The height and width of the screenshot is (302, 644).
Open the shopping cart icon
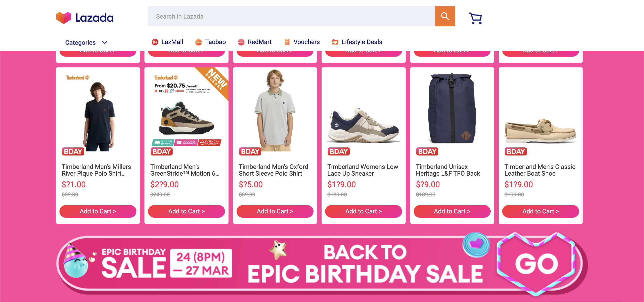coord(475,18)
